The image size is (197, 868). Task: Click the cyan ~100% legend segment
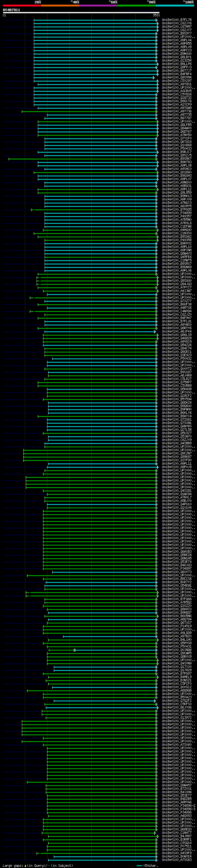click(x=175, y=6)
